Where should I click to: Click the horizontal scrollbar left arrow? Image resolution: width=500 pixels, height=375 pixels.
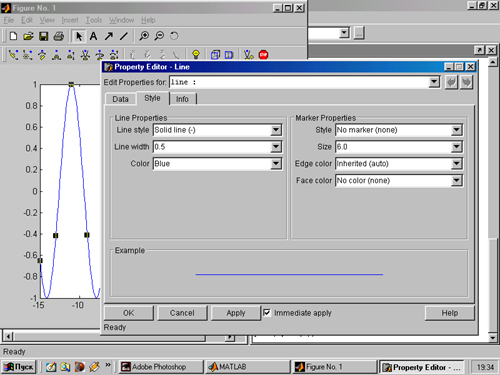(x=8, y=336)
